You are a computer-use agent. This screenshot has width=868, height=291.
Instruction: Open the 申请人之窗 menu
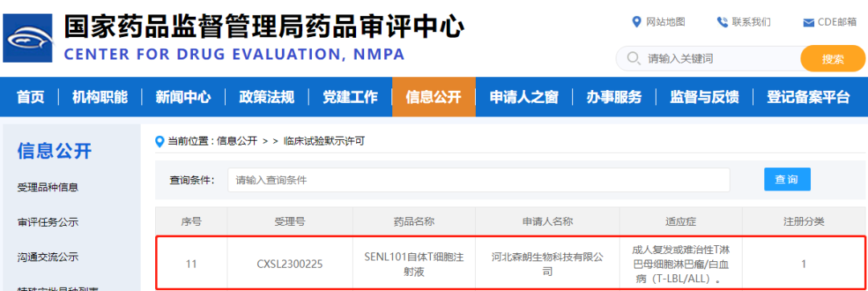[x=524, y=97]
